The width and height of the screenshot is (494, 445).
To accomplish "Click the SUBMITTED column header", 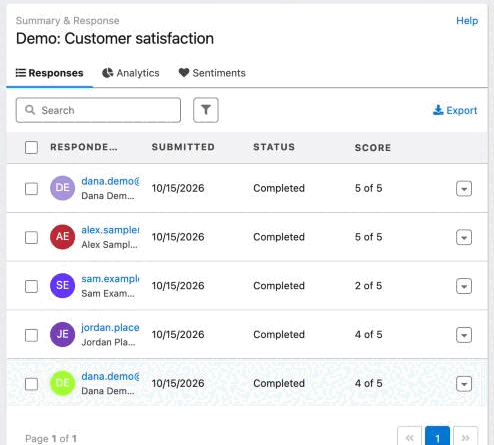I will tap(183, 147).
